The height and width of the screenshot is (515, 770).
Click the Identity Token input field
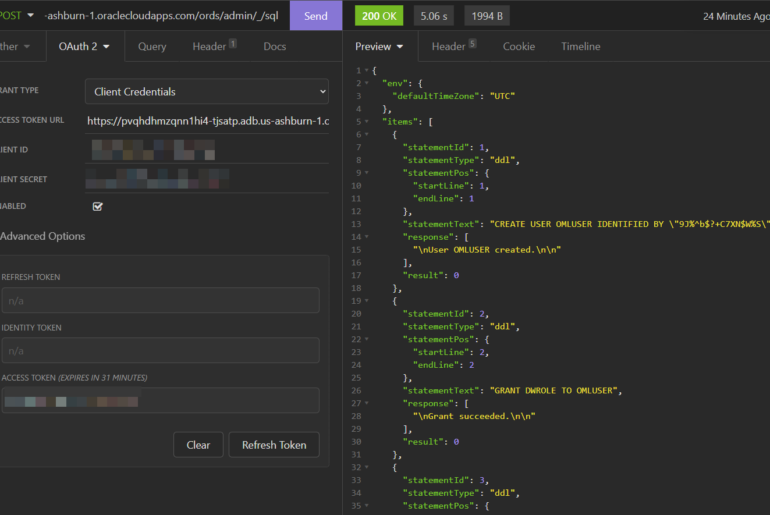coord(161,351)
